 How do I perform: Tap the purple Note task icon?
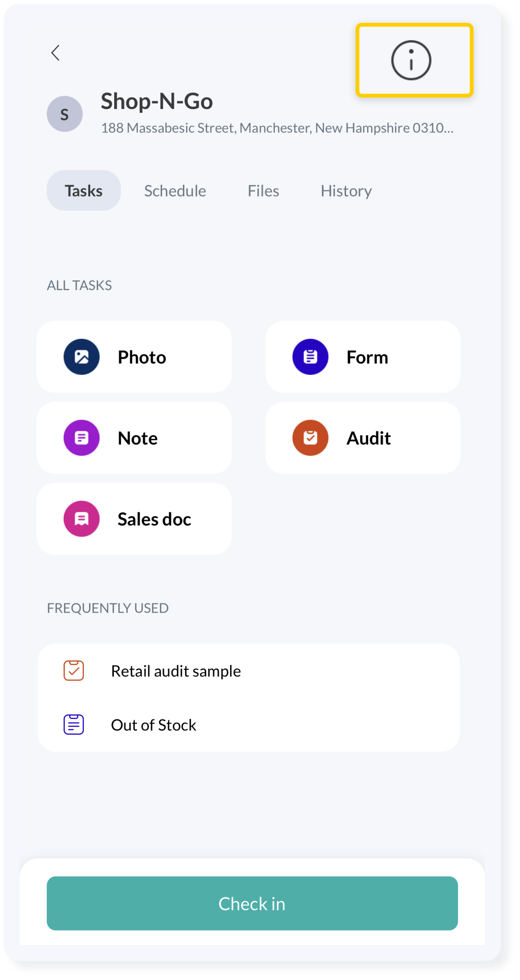coord(81,438)
